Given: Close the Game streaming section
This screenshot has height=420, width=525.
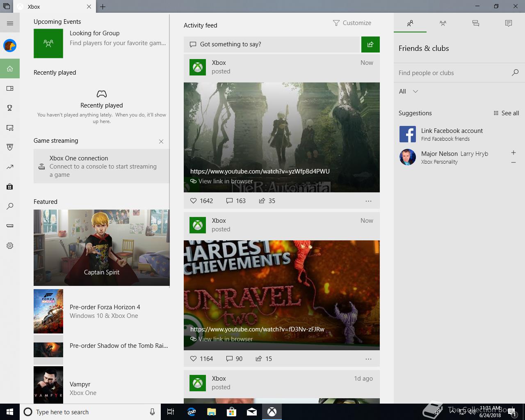Looking at the screenshot, I should tap(161, 142).
